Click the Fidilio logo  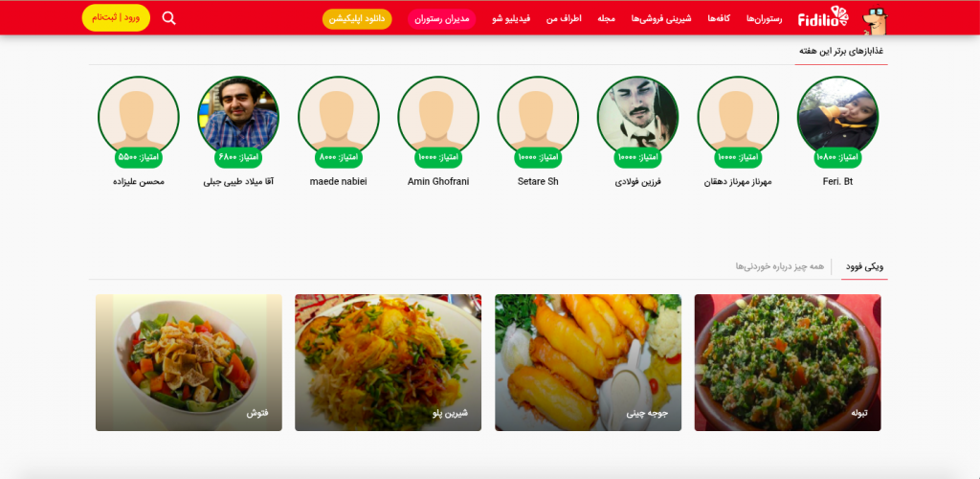click(823, 18)
